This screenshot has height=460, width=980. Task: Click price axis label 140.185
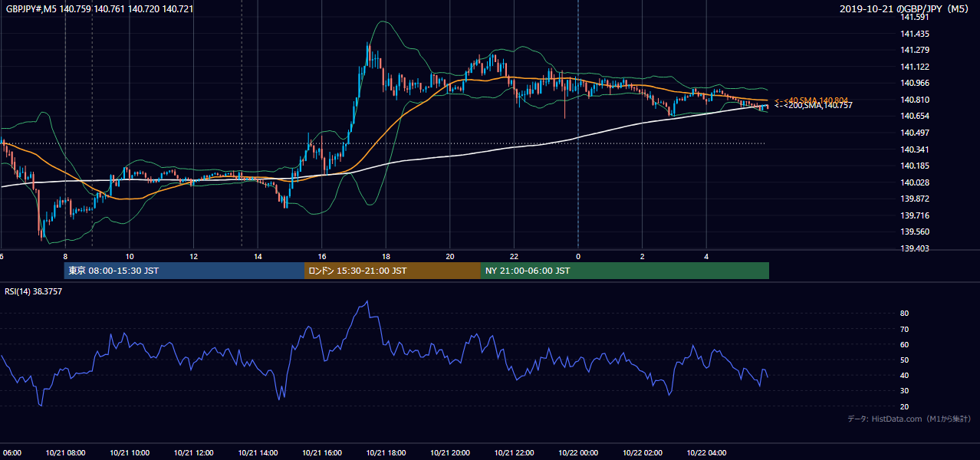click(915, 166)
